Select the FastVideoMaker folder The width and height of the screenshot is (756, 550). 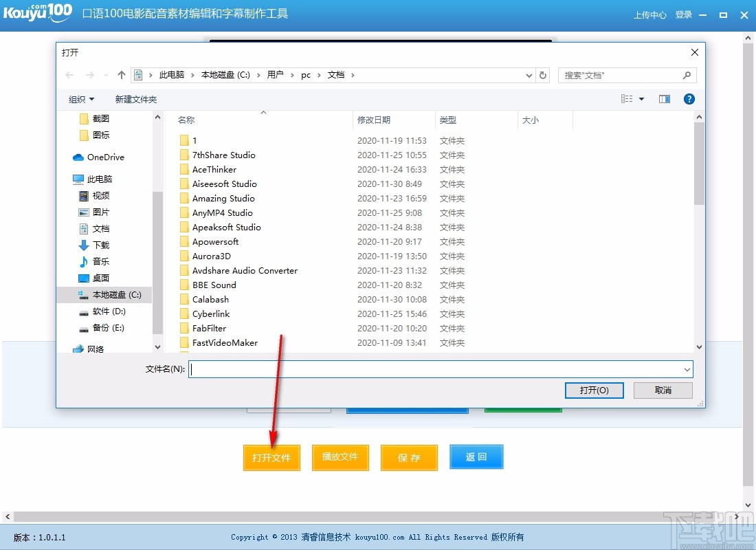[219, 343]
